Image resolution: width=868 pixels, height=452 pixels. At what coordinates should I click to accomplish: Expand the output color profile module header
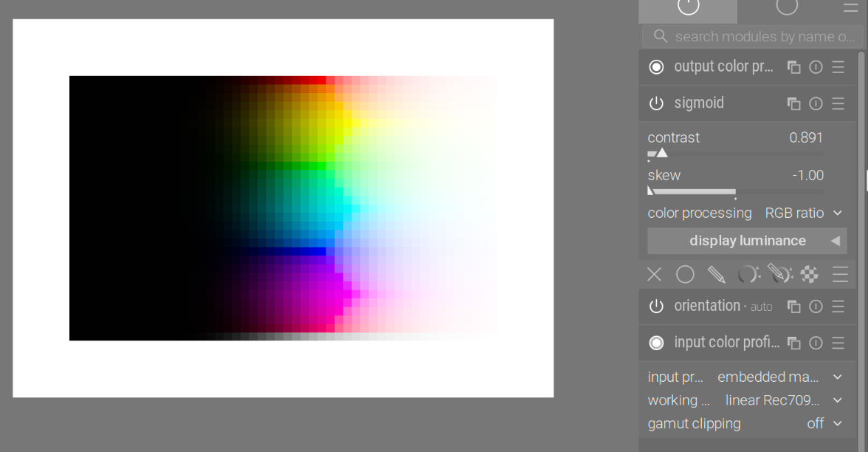(x=723, y=66)
